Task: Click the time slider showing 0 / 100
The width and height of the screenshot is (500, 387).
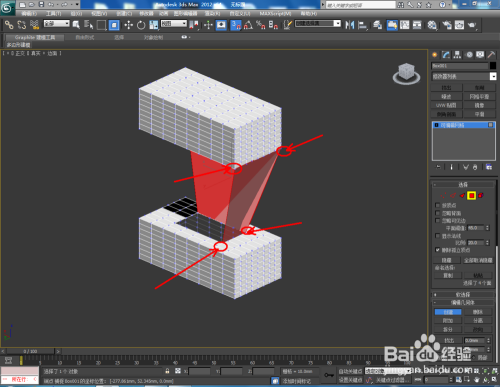Action: tap(30, 351)
